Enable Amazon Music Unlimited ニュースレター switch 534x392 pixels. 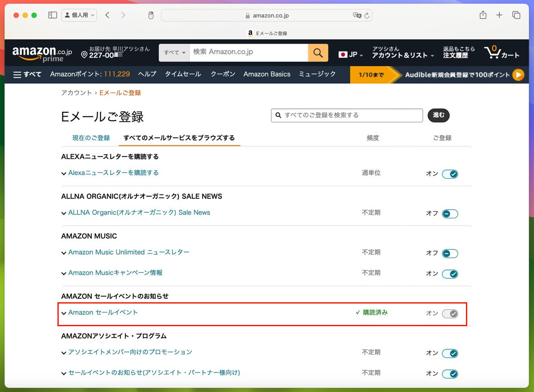coord(450,254)
